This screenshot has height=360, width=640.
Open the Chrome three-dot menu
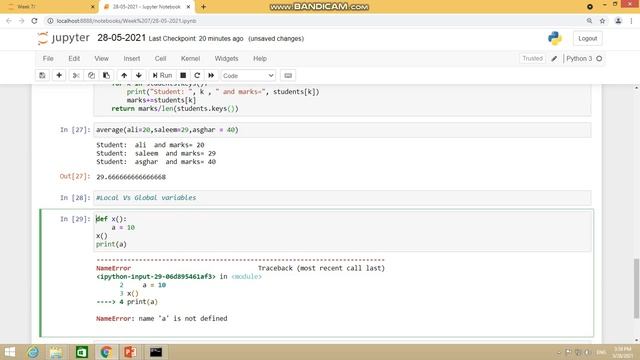coord(631,21)
